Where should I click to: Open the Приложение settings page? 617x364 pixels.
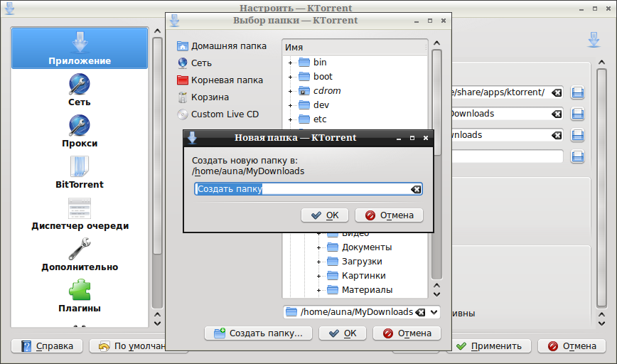pos(80,48)
